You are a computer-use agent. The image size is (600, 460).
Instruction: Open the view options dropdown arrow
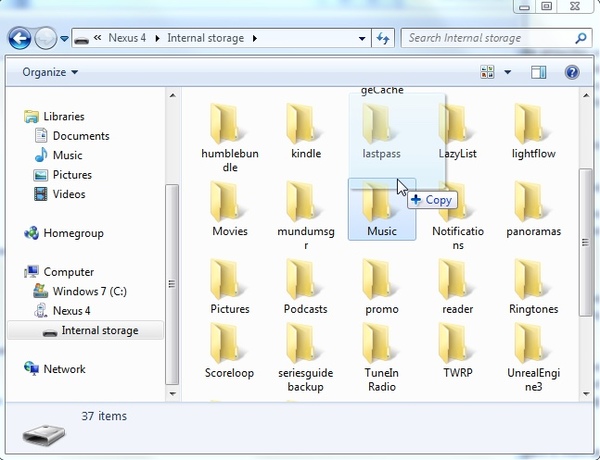tap(507, 72)
